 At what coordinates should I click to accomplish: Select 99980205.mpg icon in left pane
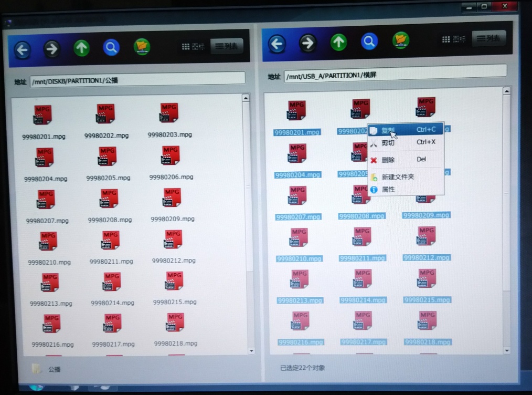pyautogui.click(x=107, y=156)
